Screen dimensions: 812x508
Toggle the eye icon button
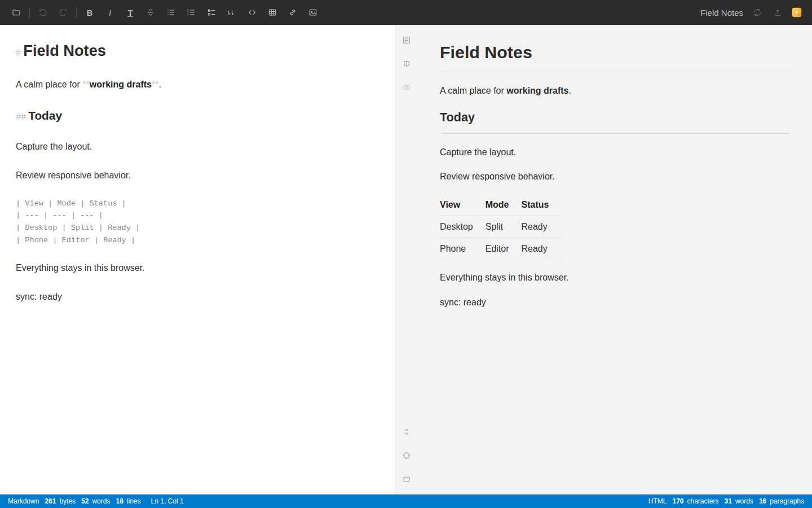(407, 87)
